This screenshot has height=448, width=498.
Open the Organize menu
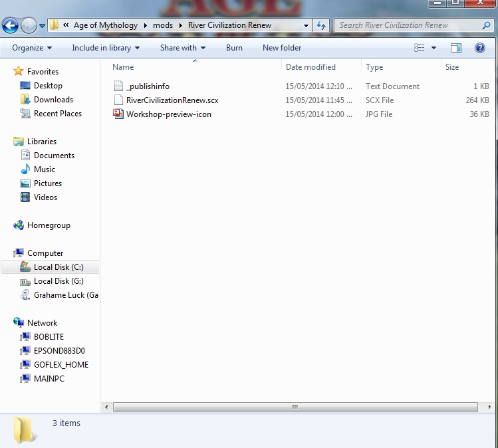pyautogui.click(x=32, y=48)
